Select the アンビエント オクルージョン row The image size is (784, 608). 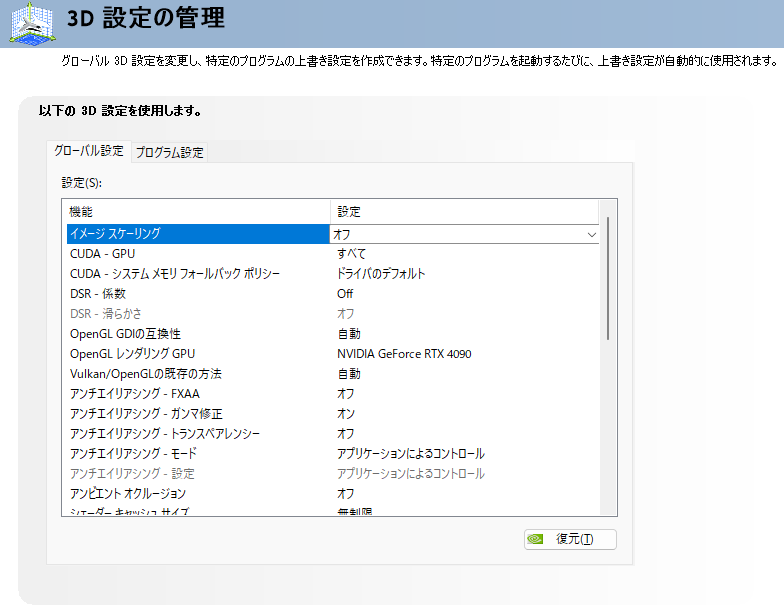(x=332, y=494)
